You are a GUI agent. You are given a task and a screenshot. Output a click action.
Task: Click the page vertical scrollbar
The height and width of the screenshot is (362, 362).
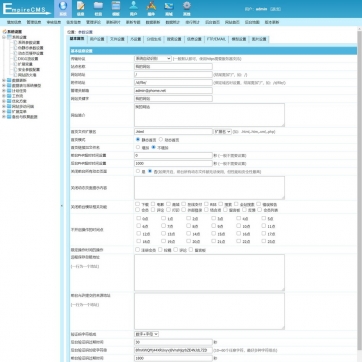point(359,193)
